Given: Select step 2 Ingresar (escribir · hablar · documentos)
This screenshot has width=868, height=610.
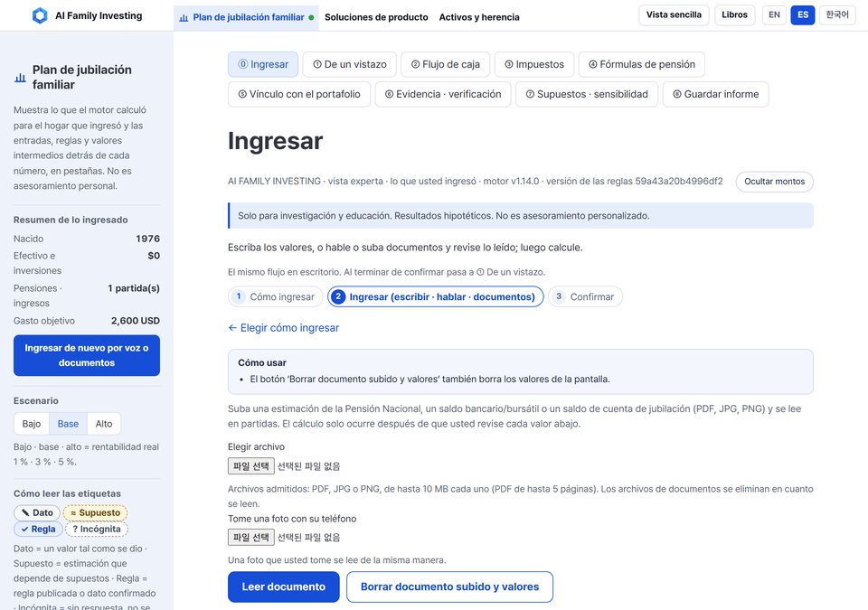Looking at the screenshot, I should (436, 296).
